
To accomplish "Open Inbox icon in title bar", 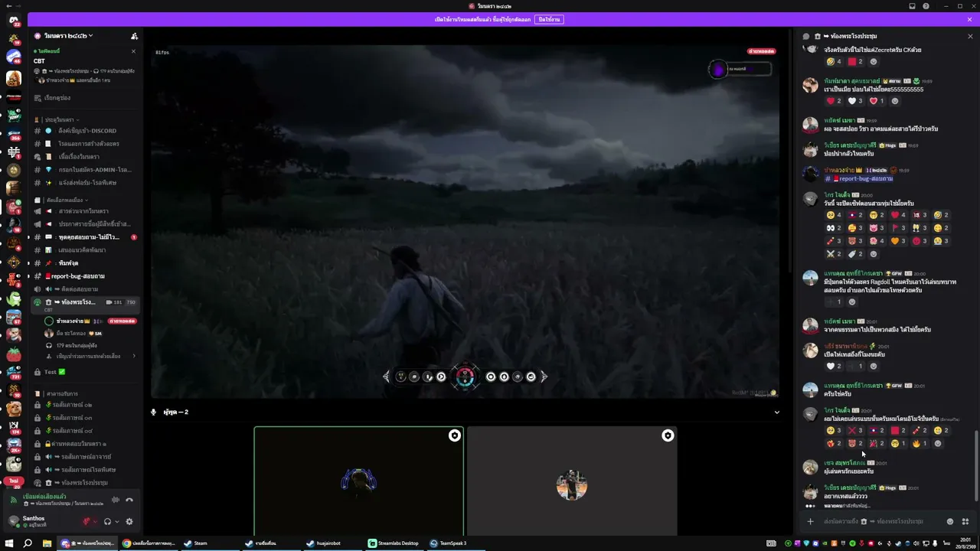I will pos(912,6).
